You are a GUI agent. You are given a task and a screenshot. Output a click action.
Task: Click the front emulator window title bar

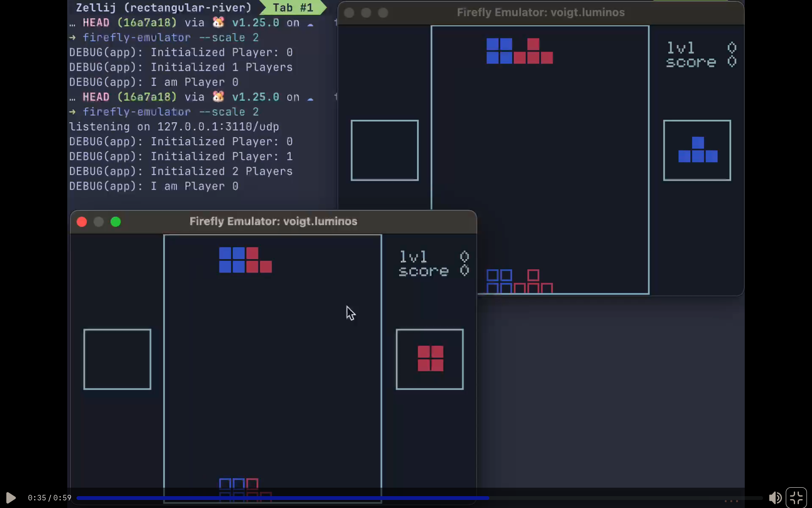coord(273,221)
